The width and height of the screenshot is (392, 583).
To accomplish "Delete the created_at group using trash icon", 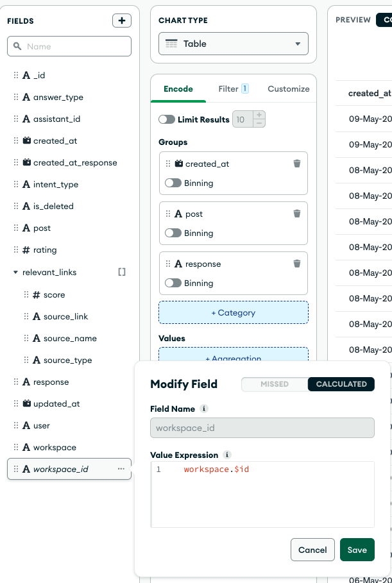I will coord(296,164).
